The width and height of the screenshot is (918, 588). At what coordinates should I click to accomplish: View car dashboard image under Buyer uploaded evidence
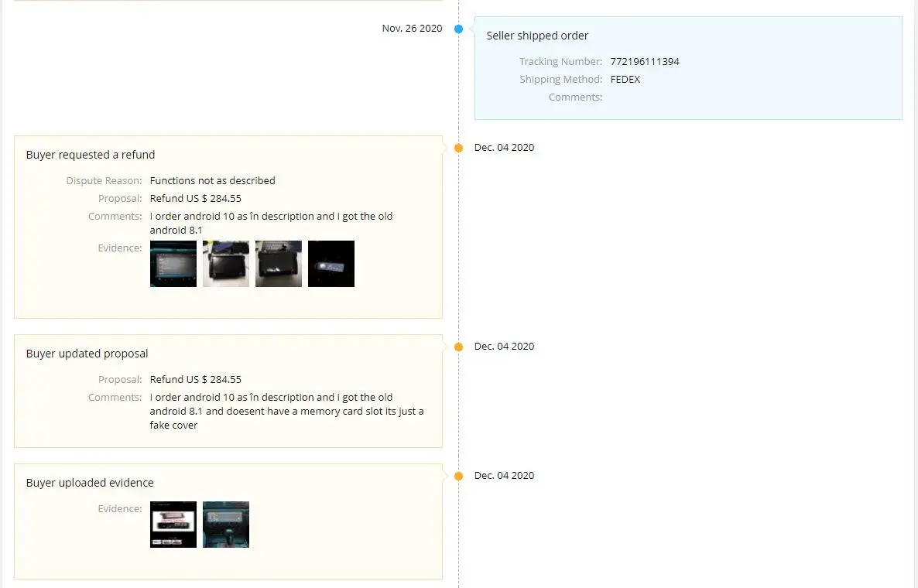pyautogui.click(x=226, y=525)
